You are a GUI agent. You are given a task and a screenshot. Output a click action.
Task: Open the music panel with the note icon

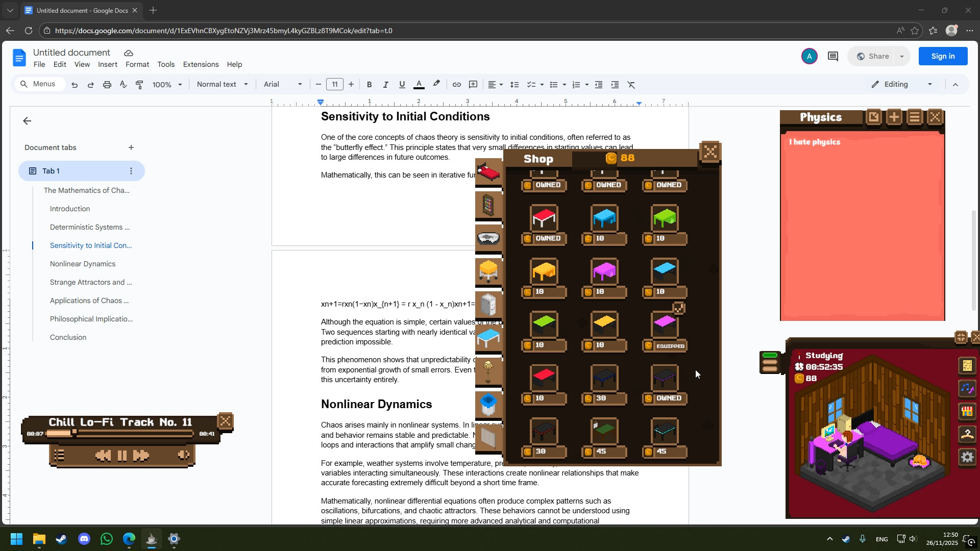[x=968, y=388]
